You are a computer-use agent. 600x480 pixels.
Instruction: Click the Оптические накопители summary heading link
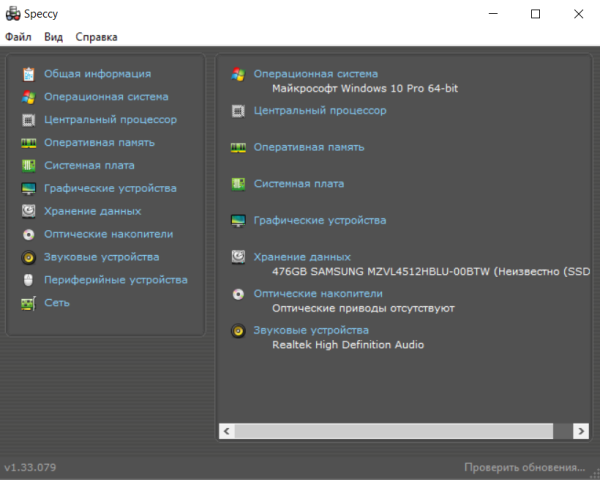click(318, 294)
